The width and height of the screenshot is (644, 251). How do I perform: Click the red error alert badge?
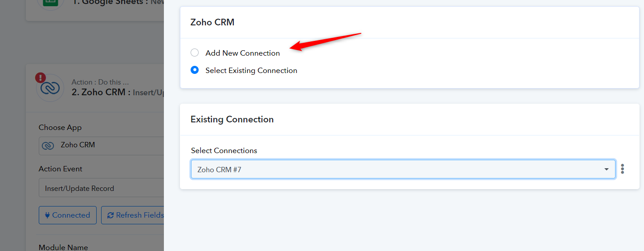click(41, 78)
